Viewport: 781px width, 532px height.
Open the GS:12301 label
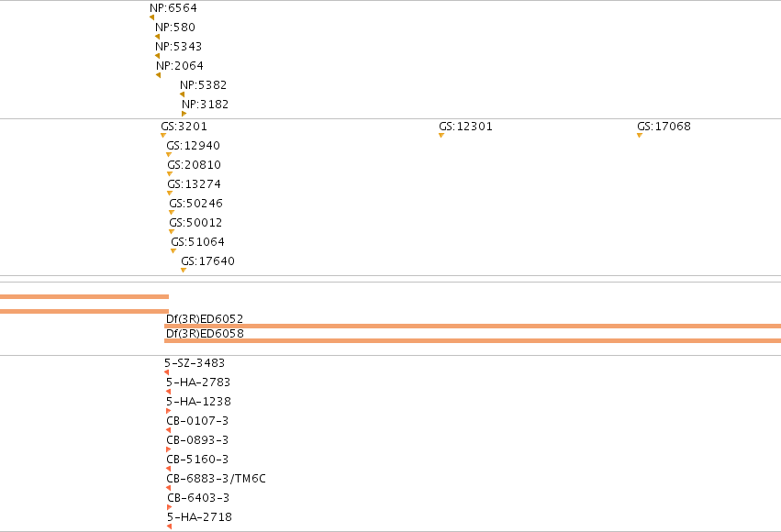(465, 127)
